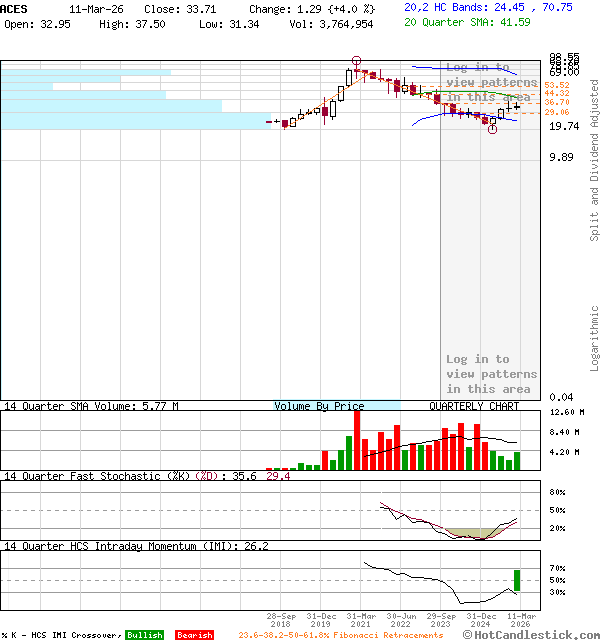Viewport: 600px width, 640px height.
Task: Click the Volume By Price label
Action: (x=320, y=407)
